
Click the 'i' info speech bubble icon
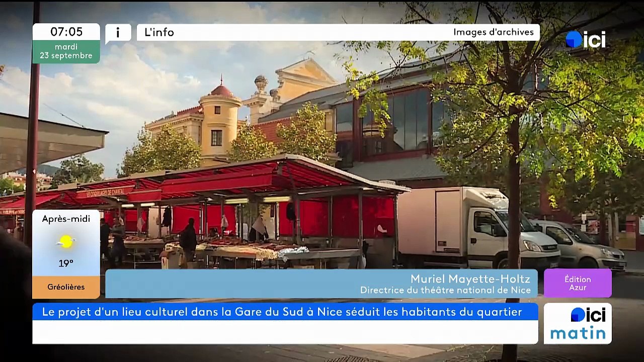[x=118, y=33]
